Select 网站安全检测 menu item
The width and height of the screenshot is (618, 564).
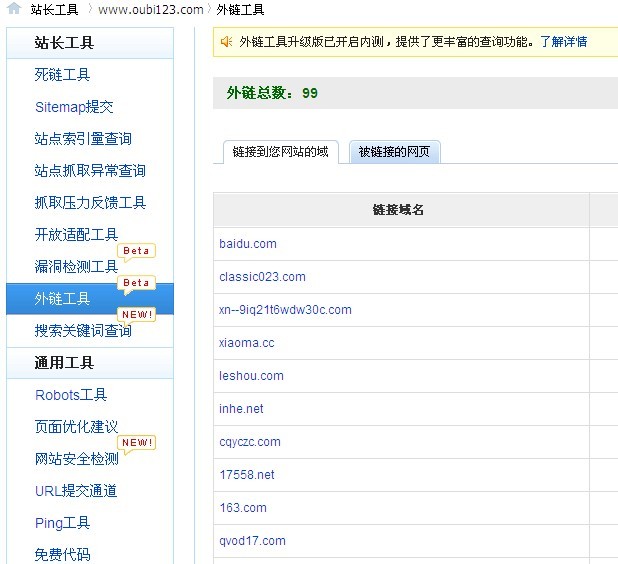76,459
